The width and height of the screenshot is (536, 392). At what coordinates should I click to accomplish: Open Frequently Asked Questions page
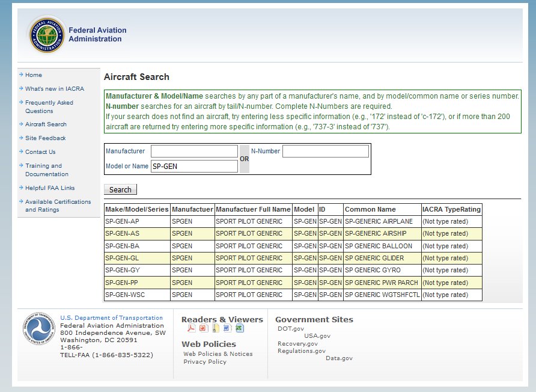coord(49,107)
